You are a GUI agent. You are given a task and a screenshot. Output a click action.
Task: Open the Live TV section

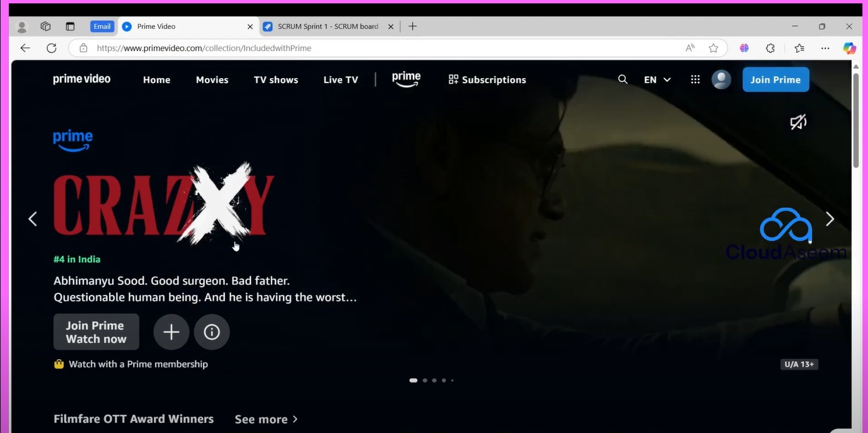[340, 80]
